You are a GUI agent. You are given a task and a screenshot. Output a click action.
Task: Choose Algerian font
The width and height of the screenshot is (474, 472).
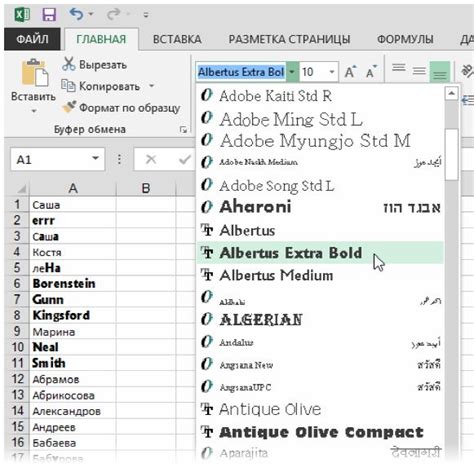(x=320, y=320)
